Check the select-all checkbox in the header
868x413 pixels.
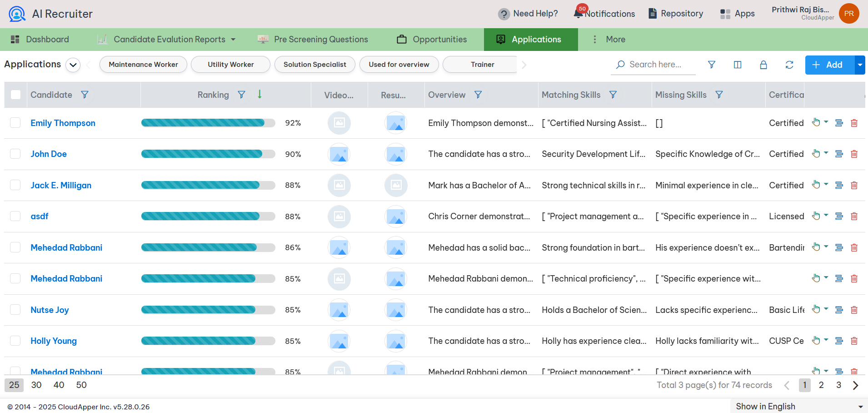pyautogui.click(x=15, y=94)
